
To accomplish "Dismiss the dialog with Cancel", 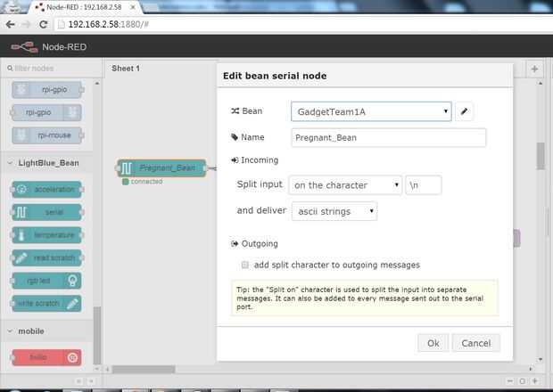I will [476, 343].
